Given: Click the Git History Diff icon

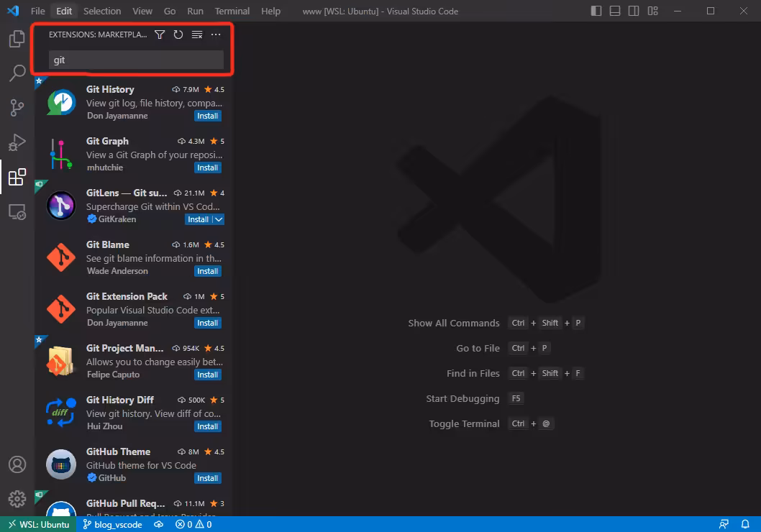Looking at the screenshot, I should [x=61, y=413].
